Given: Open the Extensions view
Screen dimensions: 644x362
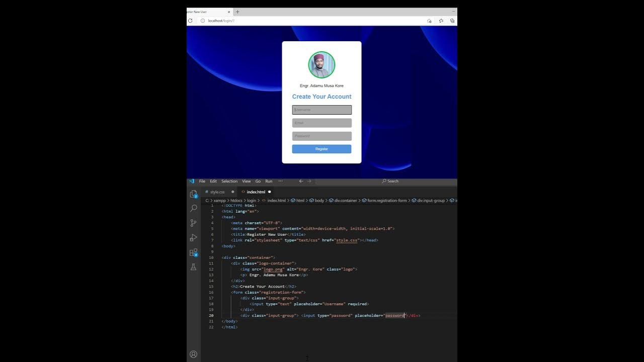Looking at the screenshot, I should (193, 252).
